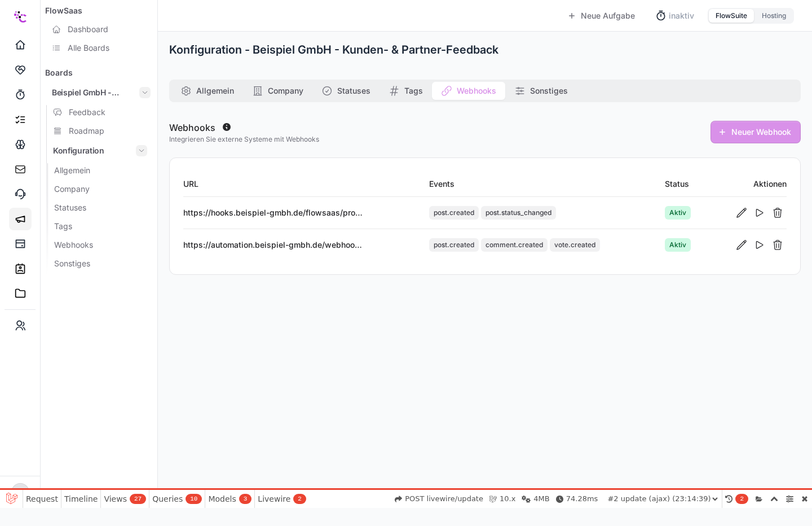Test-run the automation.beispiel-gmbh.de webhook
Screen dimensions: 812x526
tap(760, 245)
